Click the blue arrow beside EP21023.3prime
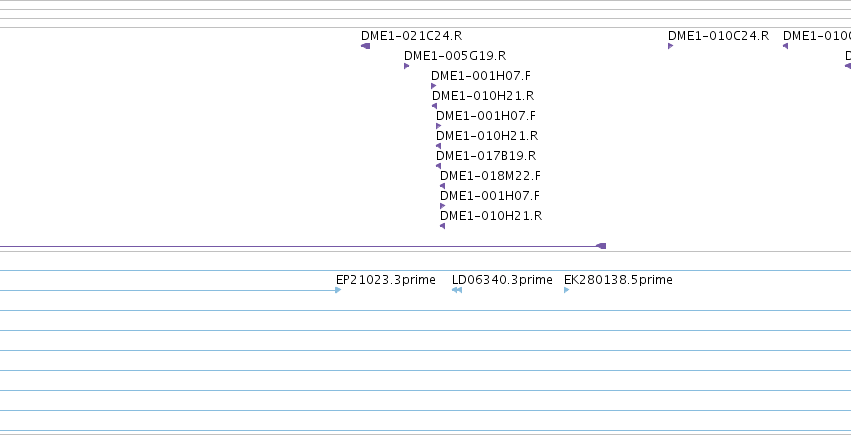 pos(338,290)
